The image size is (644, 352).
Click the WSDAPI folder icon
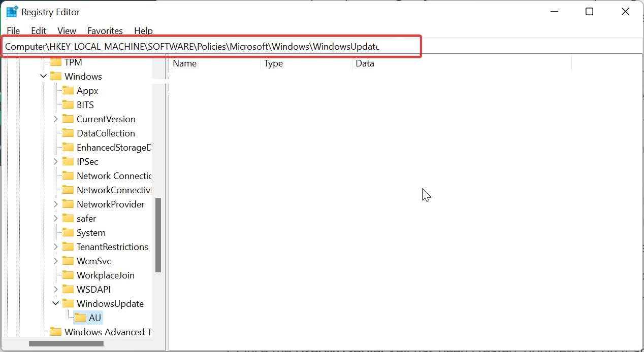click(x=68, y=290)
